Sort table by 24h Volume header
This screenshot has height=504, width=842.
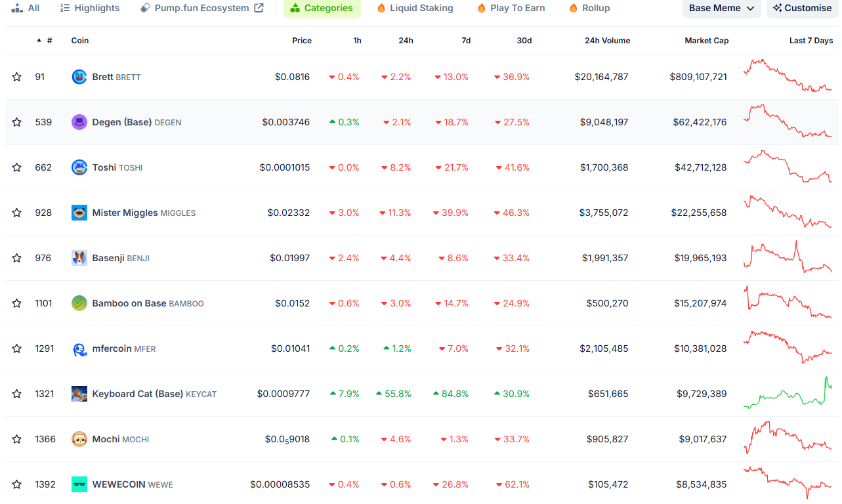pos(607,41)
